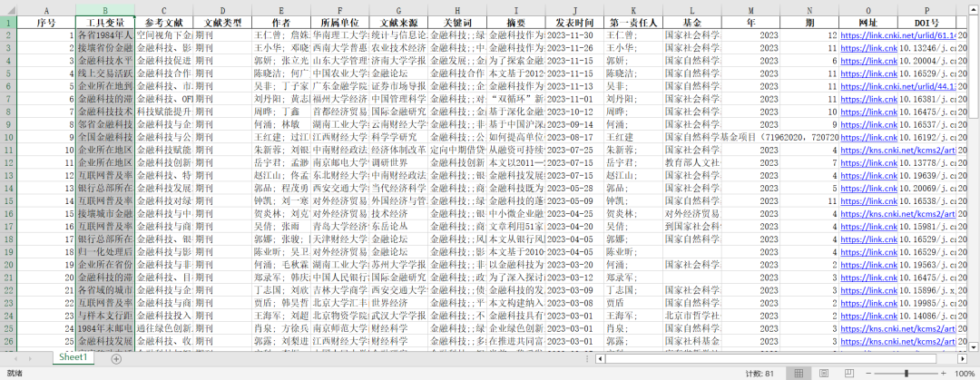Click date cell 2023-11-30
980x380 pixels.
click(575, 35)
